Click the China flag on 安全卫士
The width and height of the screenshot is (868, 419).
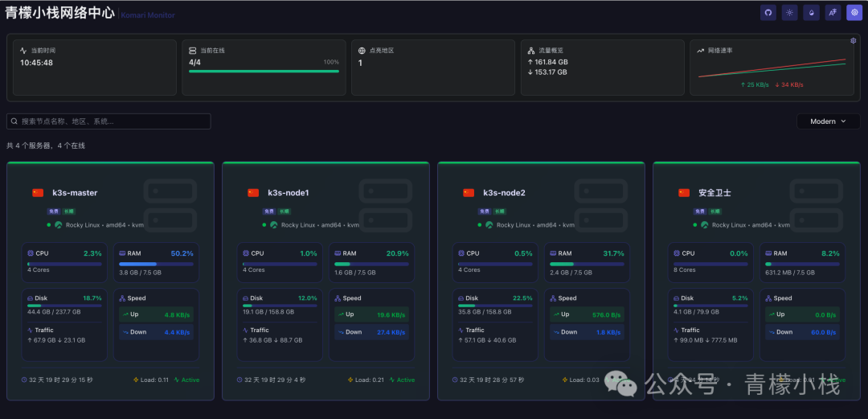click(684, 193)
